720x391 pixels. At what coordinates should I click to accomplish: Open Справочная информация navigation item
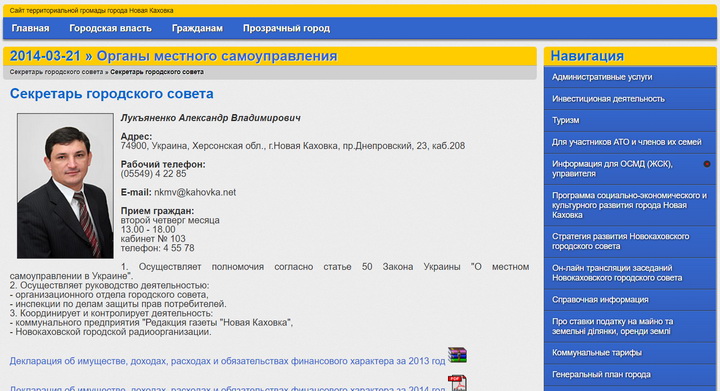coord(630,300)
